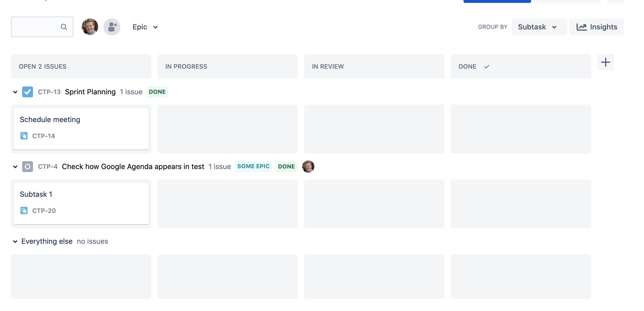Click the plus icon to add a column

(x=606, y=62)
